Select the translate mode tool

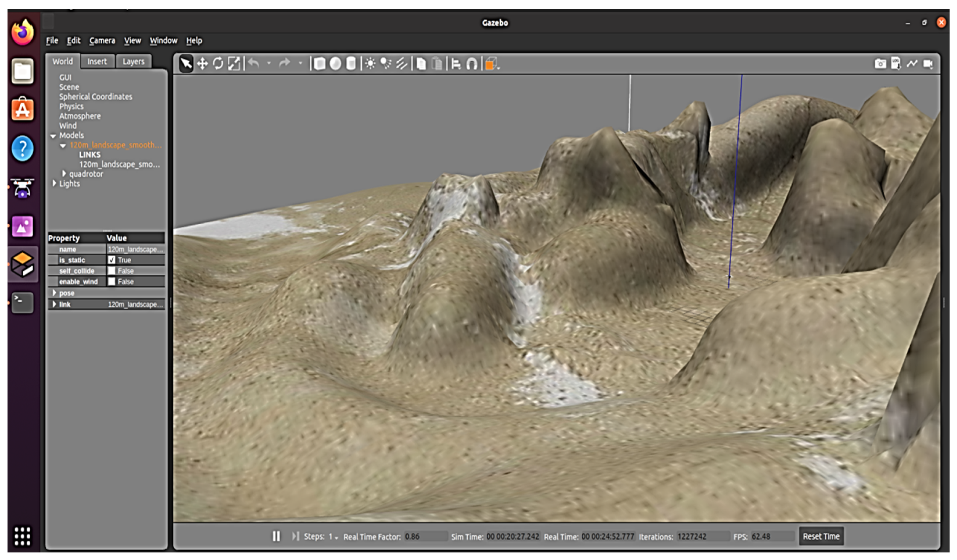click(202, 64)
